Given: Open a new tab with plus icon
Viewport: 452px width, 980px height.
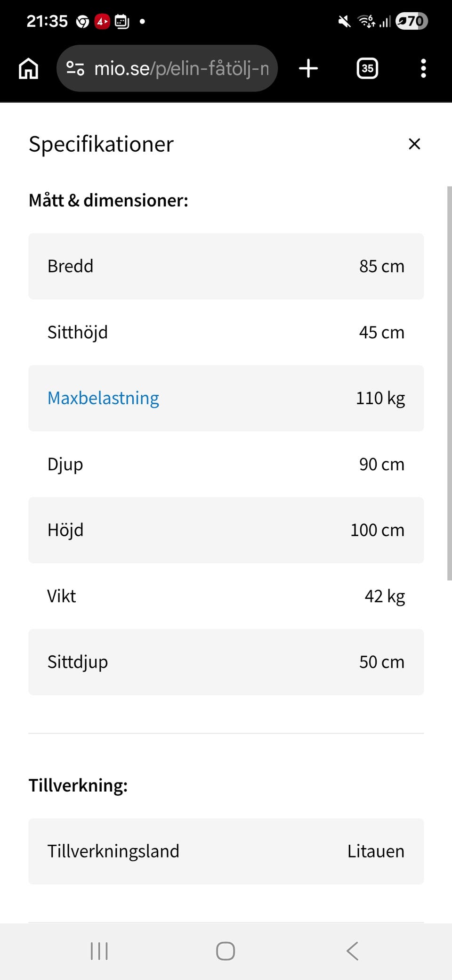Looking at the screenshot, I should coord(308,69).
